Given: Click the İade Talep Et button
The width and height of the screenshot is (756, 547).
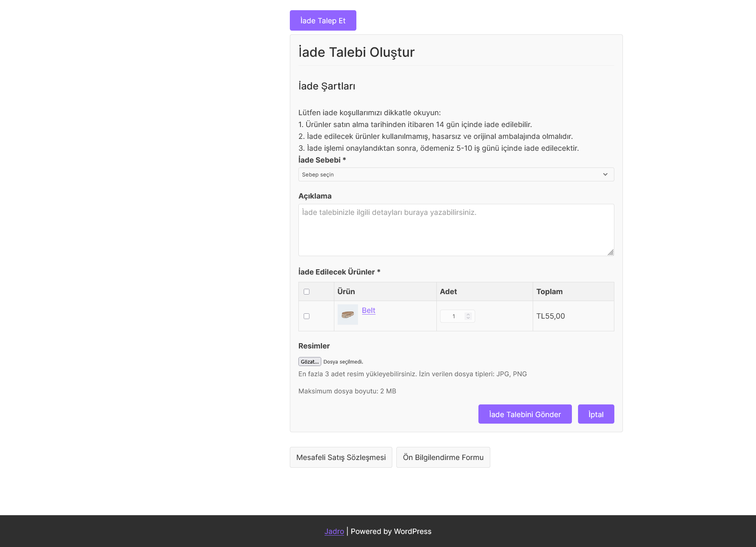Looking at the screenshot, I should click(x=323, y=20).
